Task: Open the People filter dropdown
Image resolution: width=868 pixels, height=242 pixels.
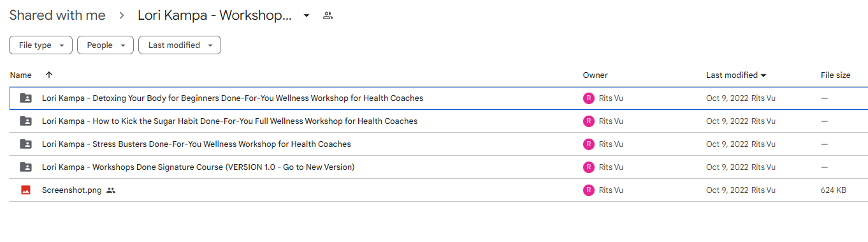Action: point(105,45)
